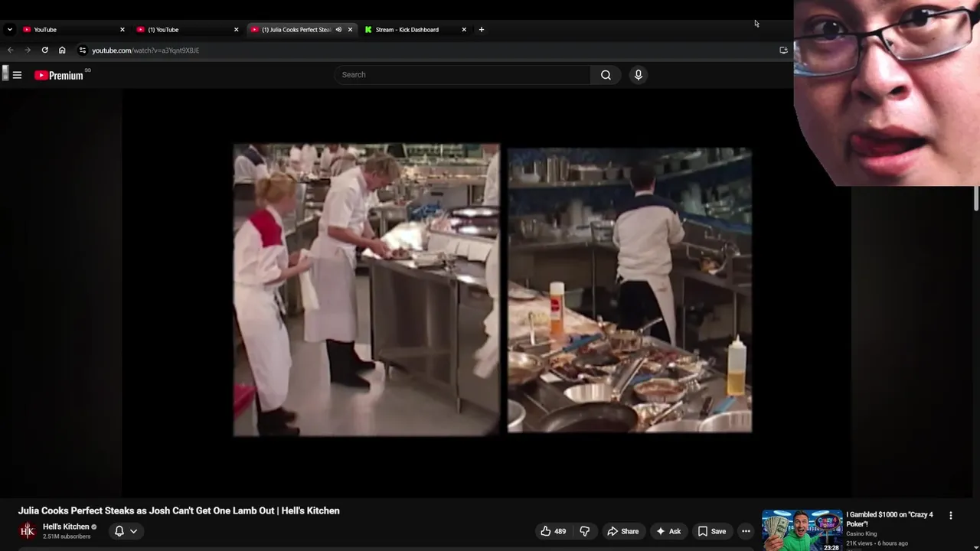This screenshot has height=551, width=980.
Task: Save video to a playlist
Action: click(x=711, y=531)
